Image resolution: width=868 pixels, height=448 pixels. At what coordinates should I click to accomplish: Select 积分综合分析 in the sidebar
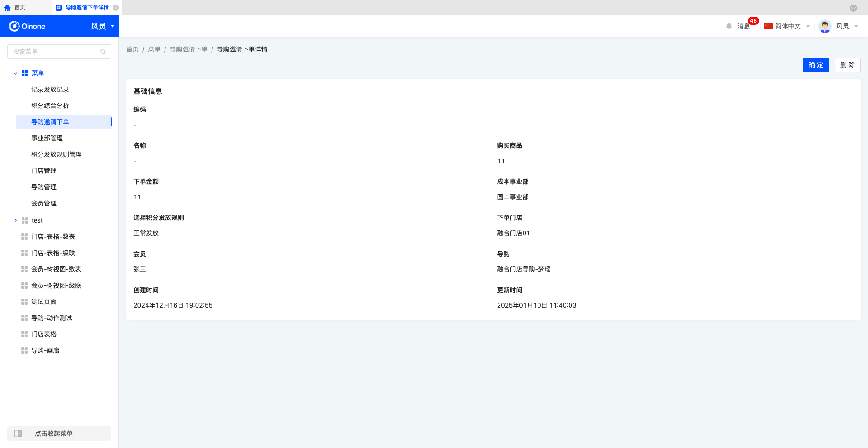(50, 106)
